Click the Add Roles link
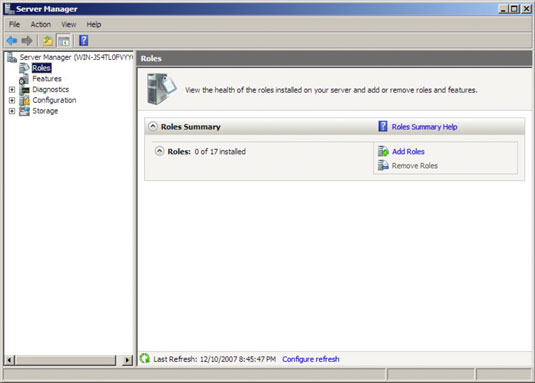The width and height of the screenshot is (535, 383). 408,151
